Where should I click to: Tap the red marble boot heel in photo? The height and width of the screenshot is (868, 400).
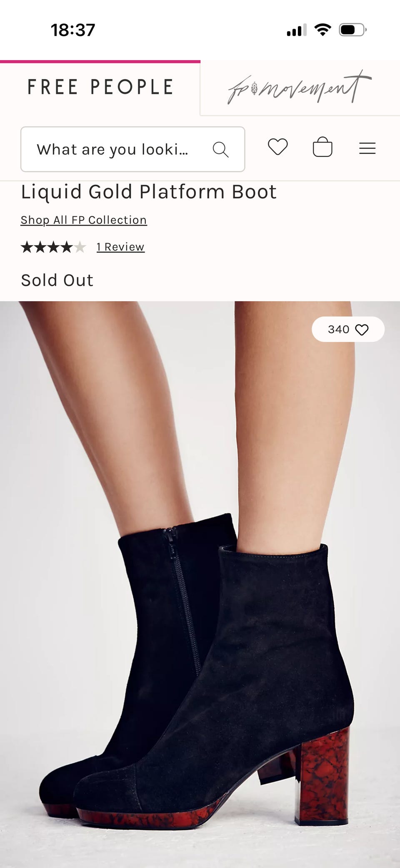point(322,776)
